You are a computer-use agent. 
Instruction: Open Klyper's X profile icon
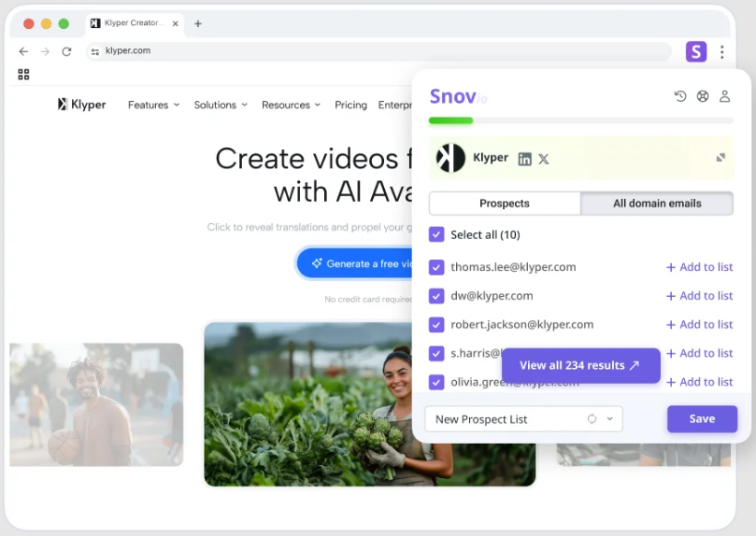[x=543, y=159]
